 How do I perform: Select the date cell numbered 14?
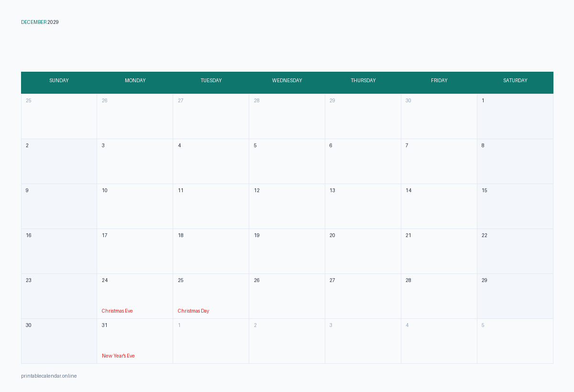point(439,206)
